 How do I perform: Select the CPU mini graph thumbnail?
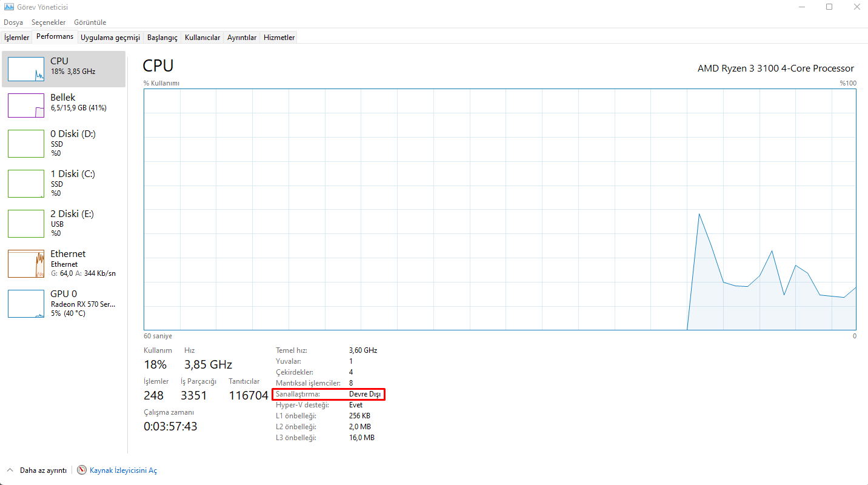[x=26, y=69]
